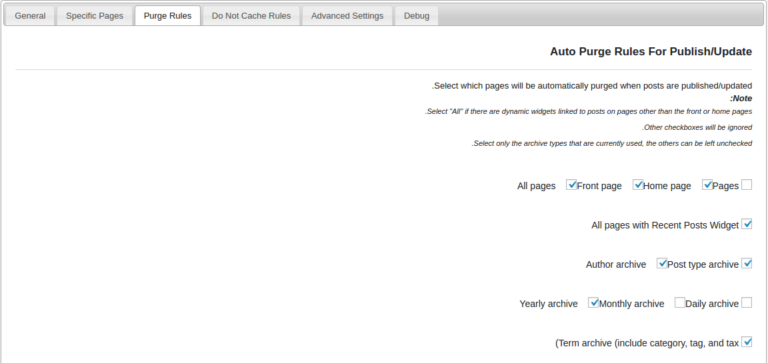Disable All pages with Recent Posts Widget checkbox
The image size is (768, 363).
(x=746, y=224)
